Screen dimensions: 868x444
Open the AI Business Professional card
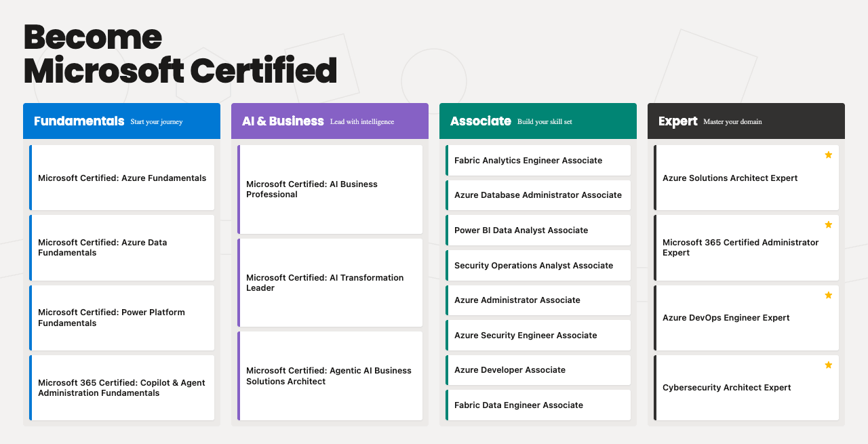(330, 189)
